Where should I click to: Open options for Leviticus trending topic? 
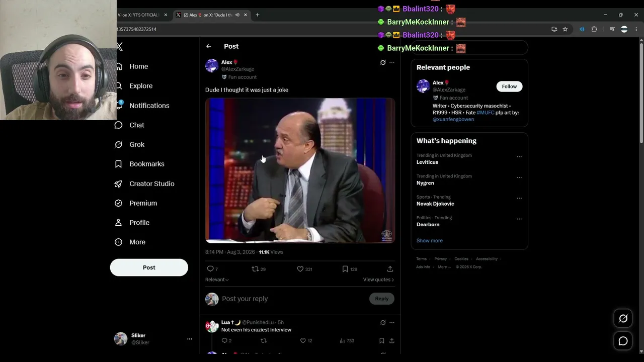pos(519,156)
